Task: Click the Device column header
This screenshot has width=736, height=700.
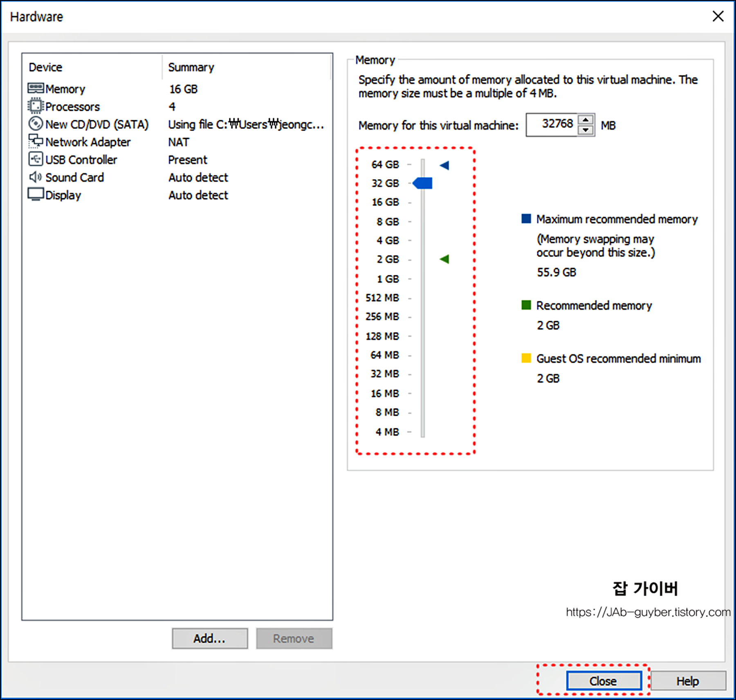Action: pyautogui.click(x=45, y=67)
